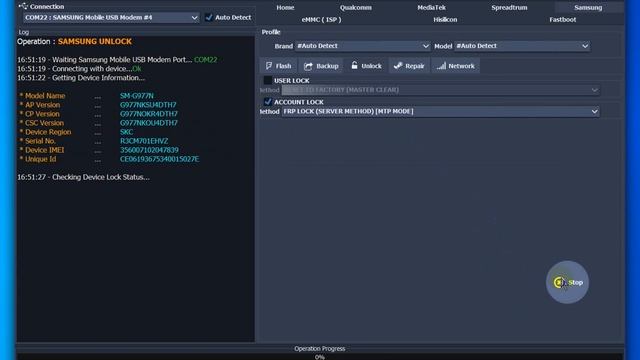
Task: Switch to the Samsung tab
Action: (588, 7)
